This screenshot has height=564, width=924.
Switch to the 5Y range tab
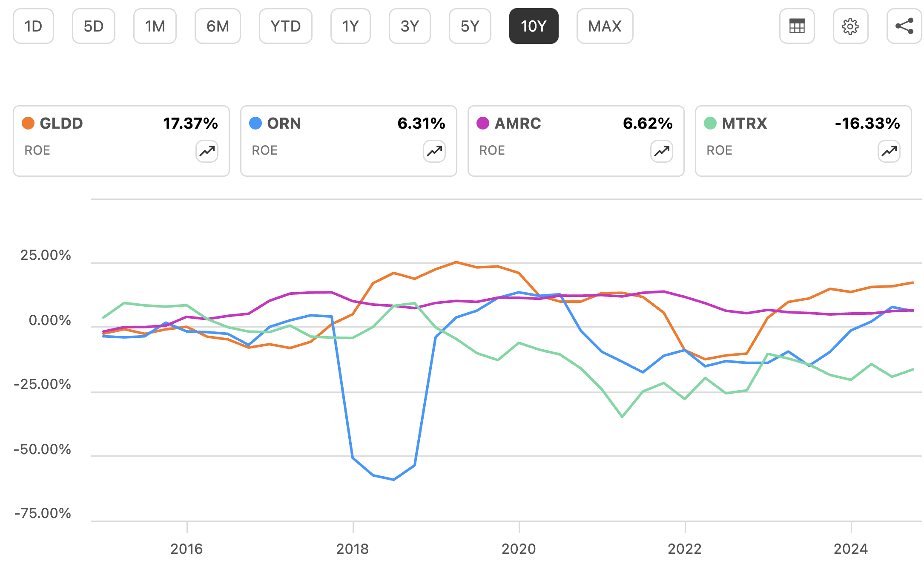470,26
